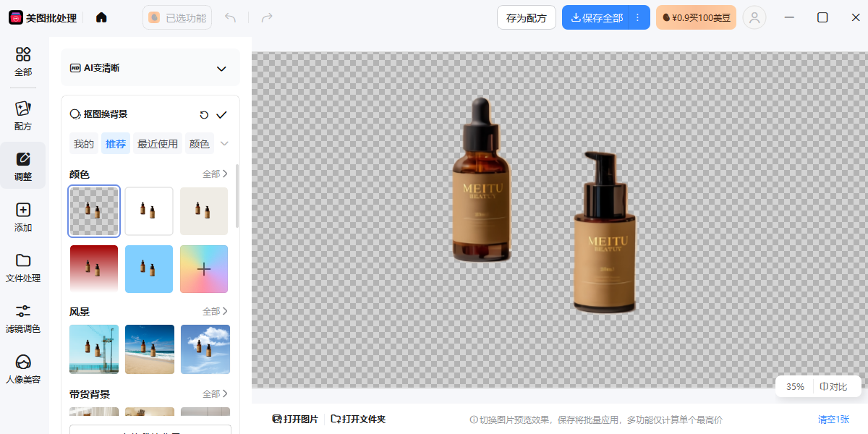Open the 全部 (All) sidebar section
The height and width of the screenshot is (434, 868).
click(23, 61)
